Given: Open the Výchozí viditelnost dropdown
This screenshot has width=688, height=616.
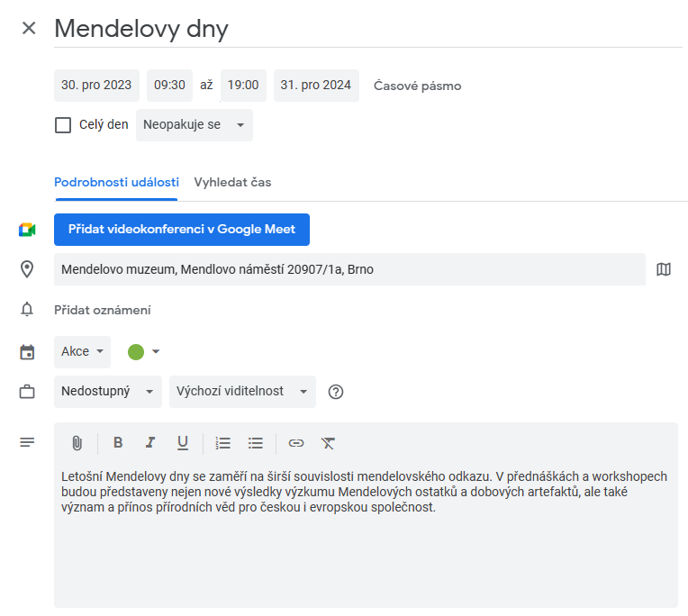Looking at the screenshot, I should pyautogui.click(x=242, y=392).
